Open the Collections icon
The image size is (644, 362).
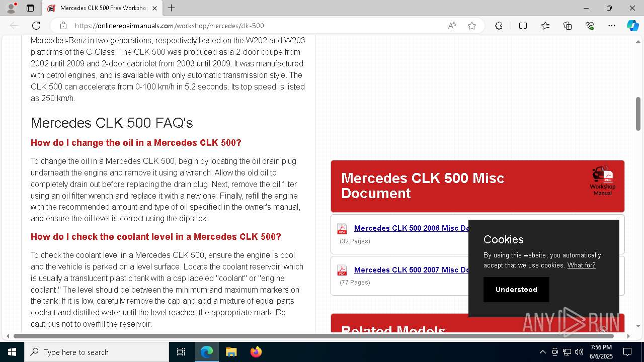tap(568, 26)
